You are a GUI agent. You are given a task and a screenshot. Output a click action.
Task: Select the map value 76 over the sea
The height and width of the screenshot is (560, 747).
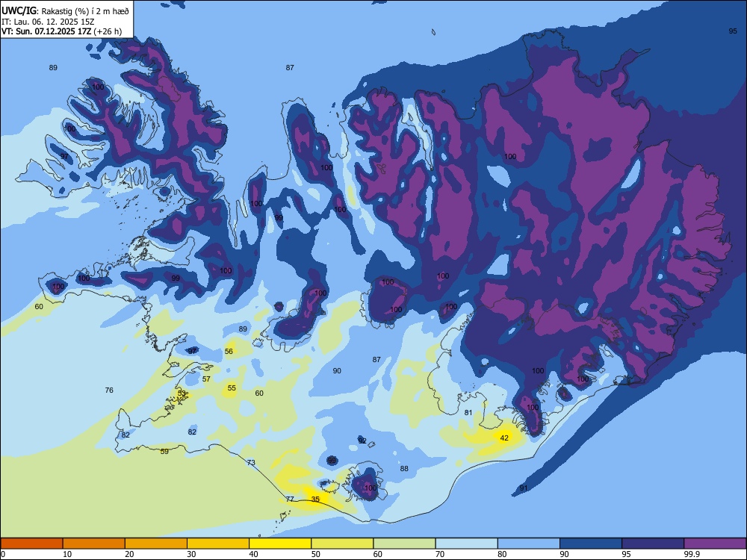(109, 390)
